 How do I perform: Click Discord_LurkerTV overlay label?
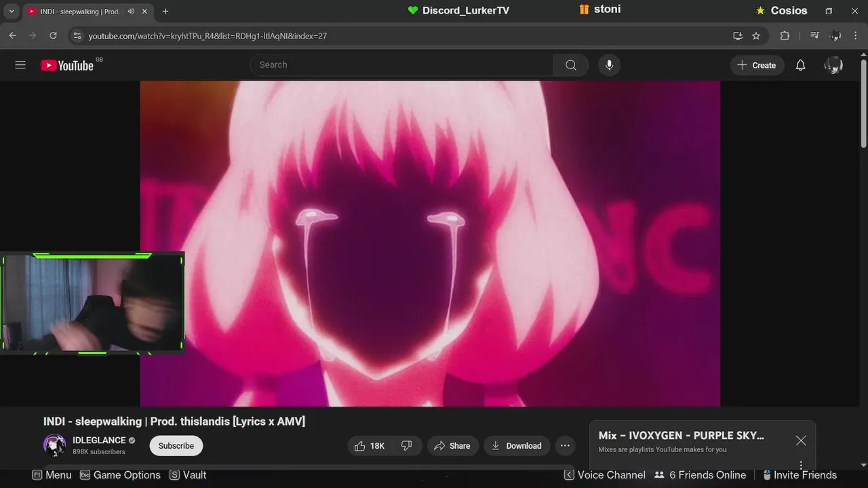(x=458, y=10)
